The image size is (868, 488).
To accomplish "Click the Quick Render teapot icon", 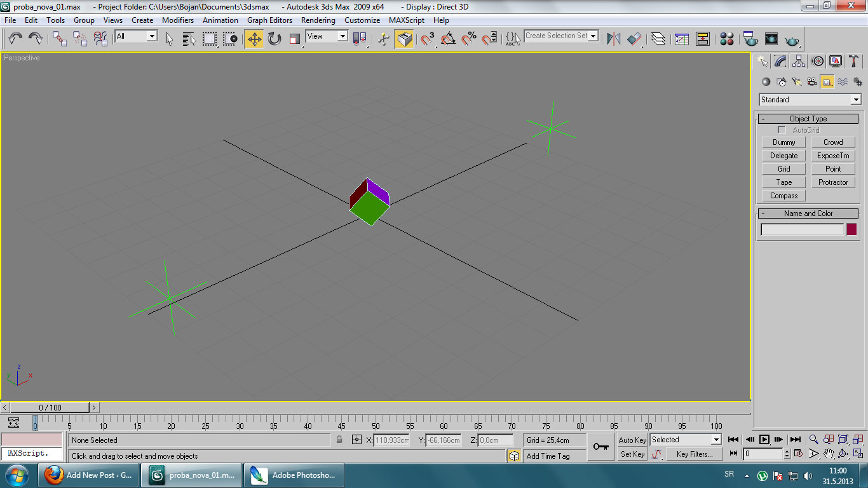I will pos(791,39).
